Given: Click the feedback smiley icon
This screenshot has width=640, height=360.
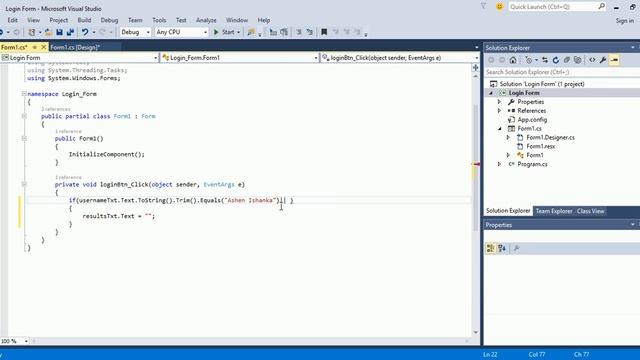Looking at the screenshot, I should coord(499,7).
